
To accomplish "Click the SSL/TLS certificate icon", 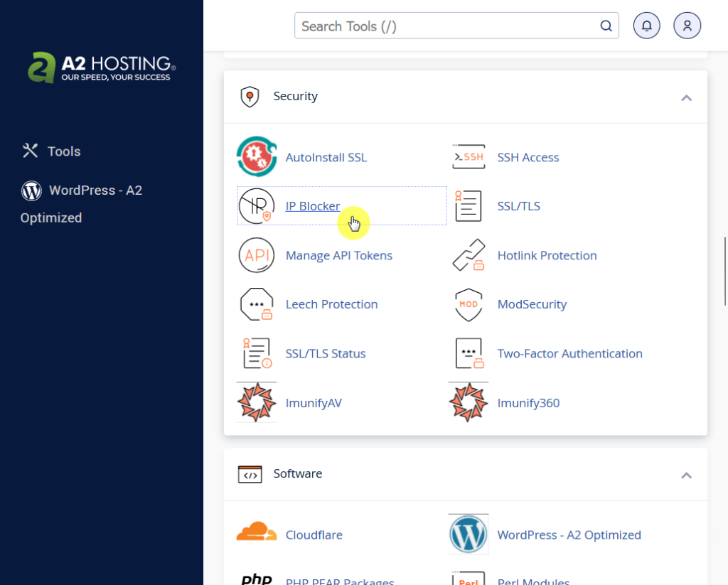I will point(468,205).
